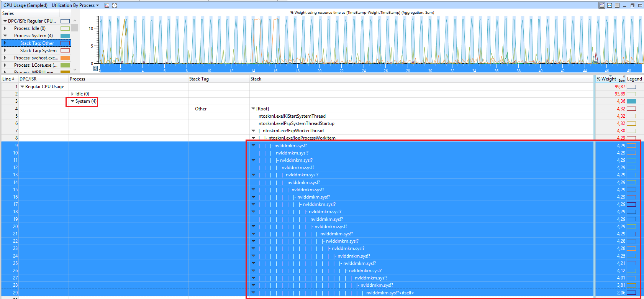The image size is (644, 299).
Task: Restore the CPU Usage panel size
Action: pyautogui.click(x=633, y=5)
